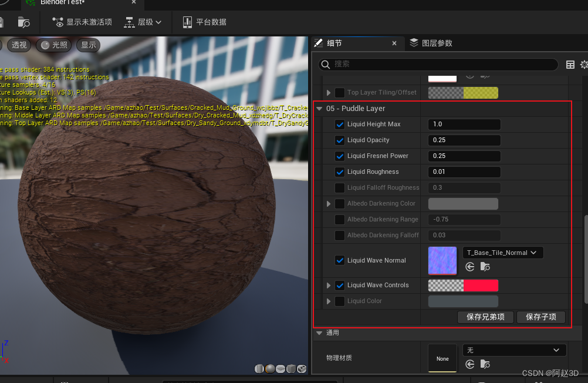Enable Albedo Darkening Range checkbox

(x=340, y=219)
